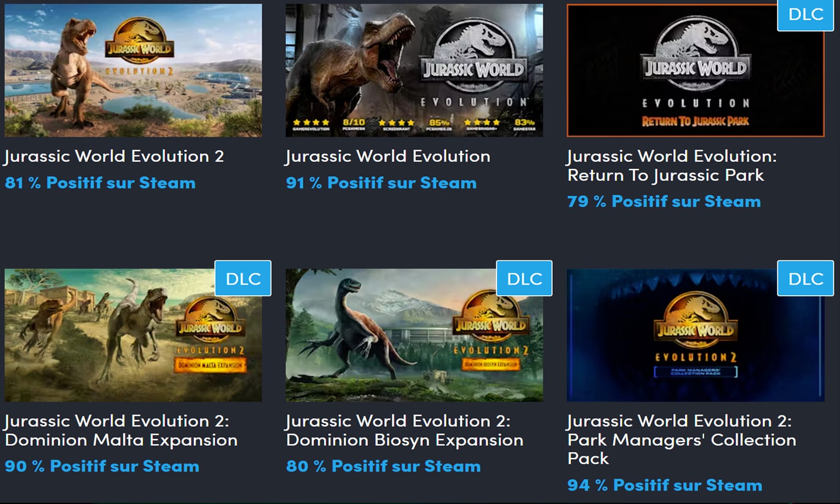
Task: Open the Jurassic World Evolution 2 thumbnail
Action: (x=133, y=69)
